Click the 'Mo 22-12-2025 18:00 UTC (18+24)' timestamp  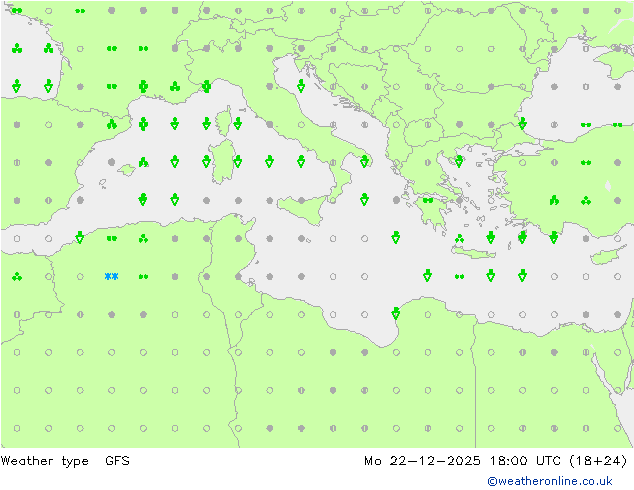[496, 461]
